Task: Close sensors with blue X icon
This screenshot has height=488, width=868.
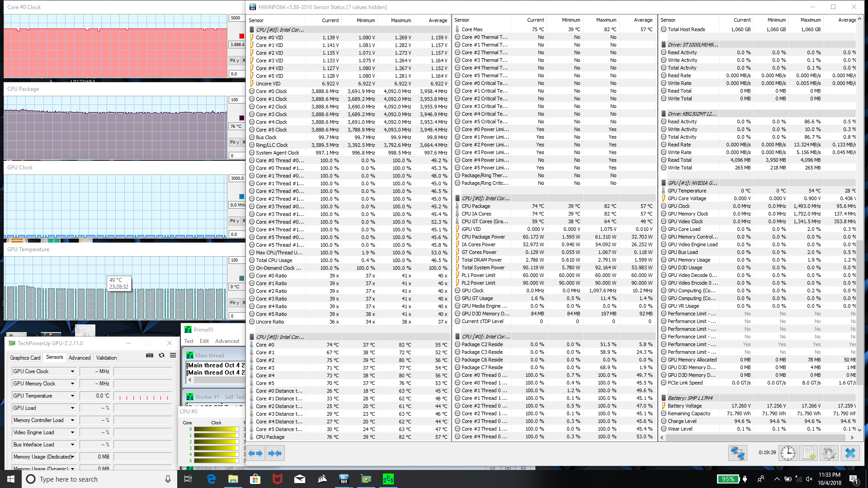Action: pos(850,453)
